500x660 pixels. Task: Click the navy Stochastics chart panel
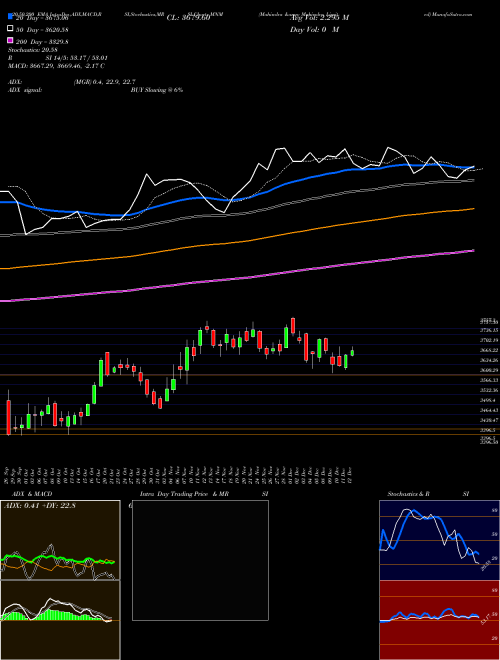[x=439, y=540]
